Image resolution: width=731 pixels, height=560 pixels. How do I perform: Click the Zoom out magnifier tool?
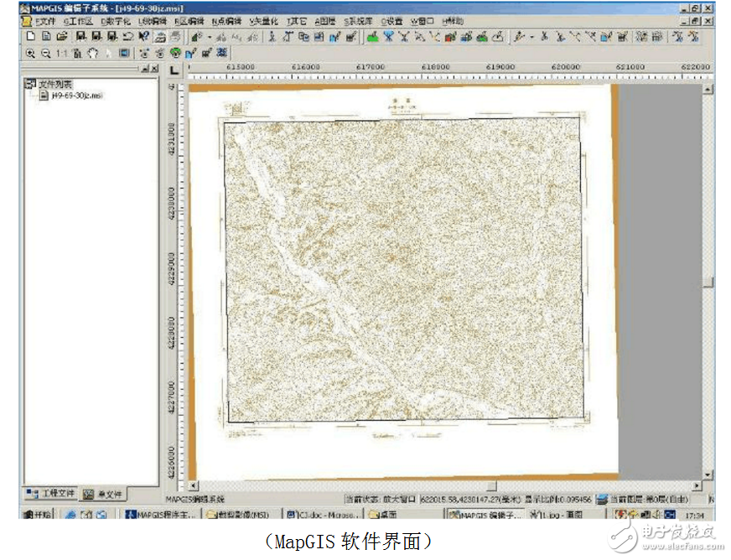pos(46,52)
